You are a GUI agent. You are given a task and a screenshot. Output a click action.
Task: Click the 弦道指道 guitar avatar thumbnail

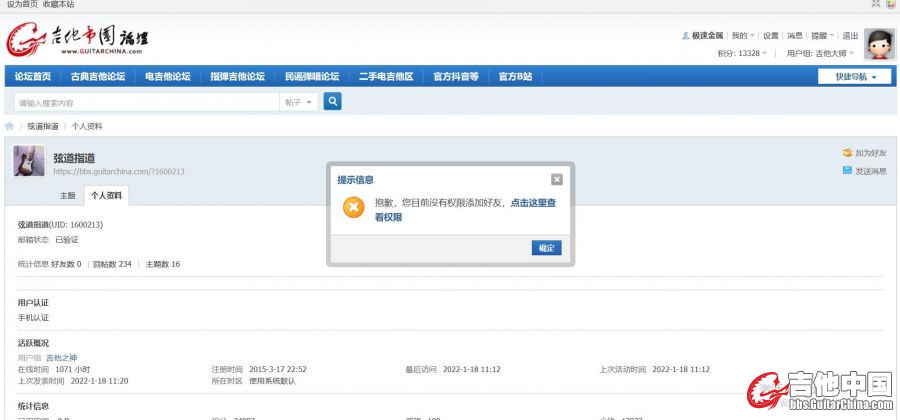click(29, 162)
